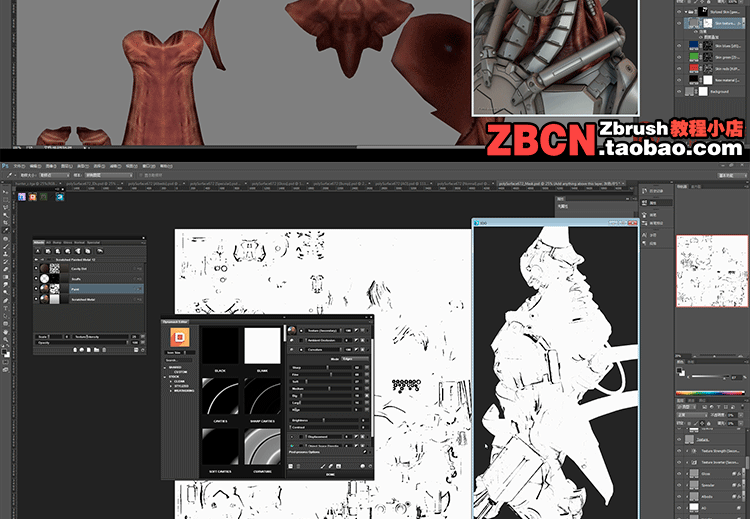750x519 pixels.
Task: Toggle visibility of Scuffs DDO layer
Action: (36, 278)
